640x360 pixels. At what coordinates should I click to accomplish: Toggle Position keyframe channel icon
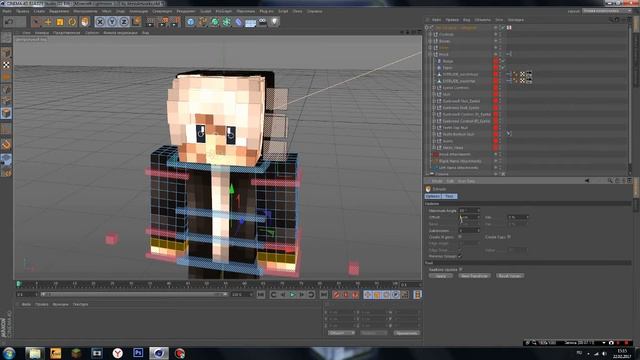tap(368, 294)
